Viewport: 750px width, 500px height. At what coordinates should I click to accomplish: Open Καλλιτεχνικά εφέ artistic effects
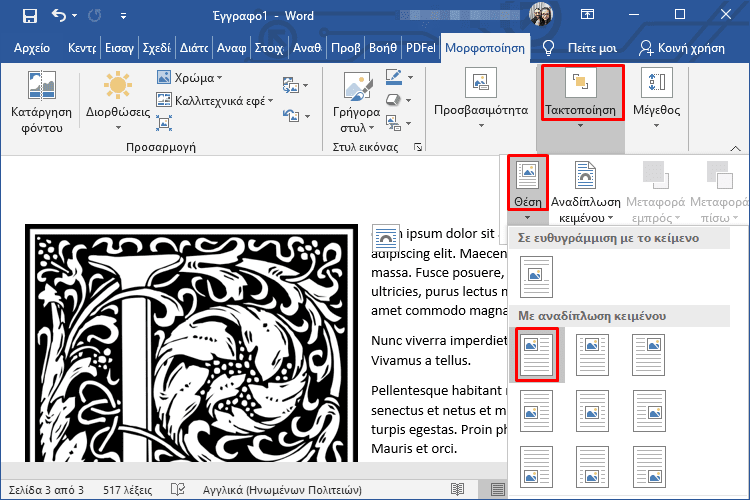pyautogui.click(x=215, y=100)
